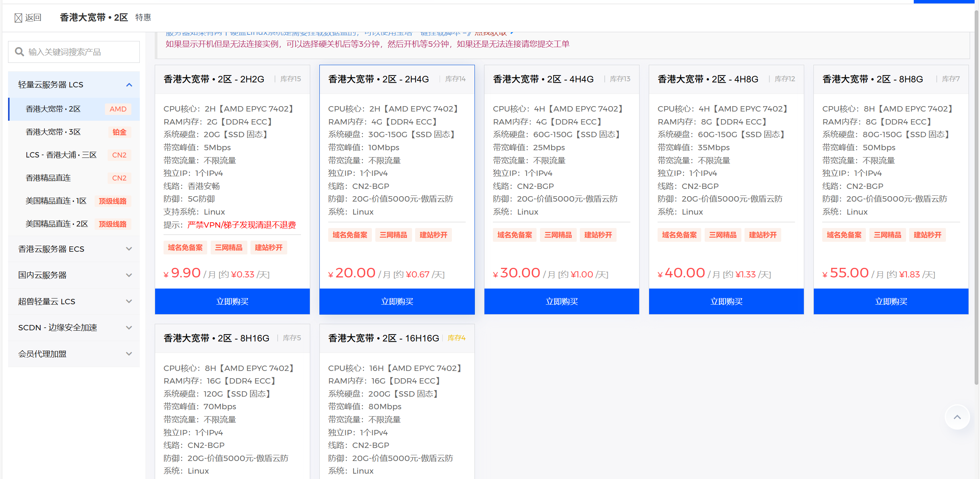Click the 铂金 badge on 香港大宽带·3区
The height and width of the screenshot is (479, 980).
pos(119,132)
